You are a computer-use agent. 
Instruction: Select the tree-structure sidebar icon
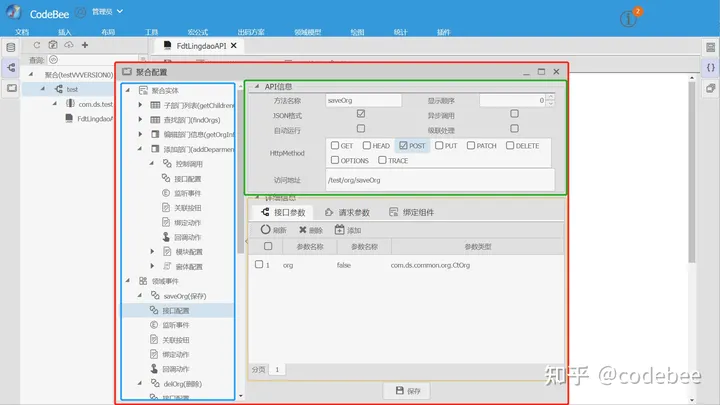tap(11, 68)
